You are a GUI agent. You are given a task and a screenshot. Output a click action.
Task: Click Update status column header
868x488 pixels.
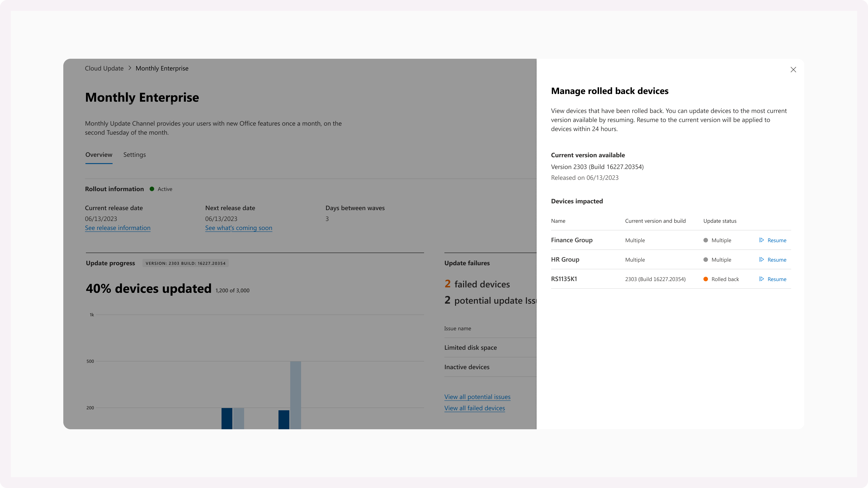(x=720, y=221)
